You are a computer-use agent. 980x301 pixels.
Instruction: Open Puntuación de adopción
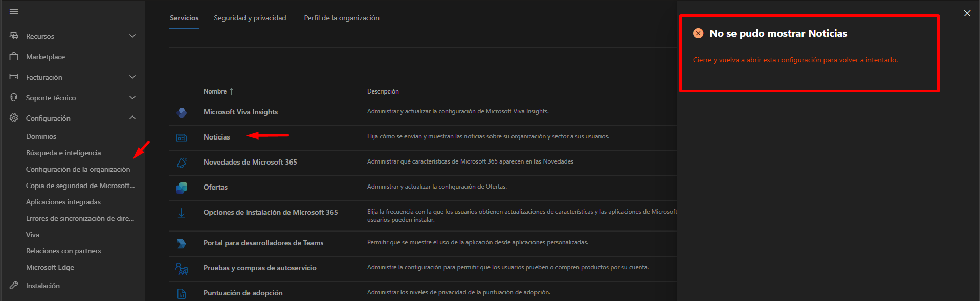(x=243, y=293)
